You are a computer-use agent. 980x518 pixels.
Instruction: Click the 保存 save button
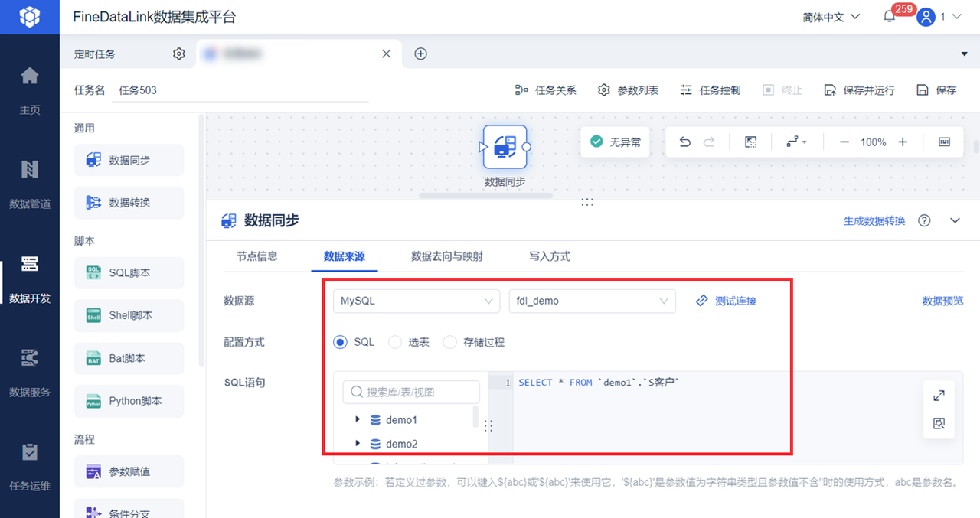(x=936, y=90)
